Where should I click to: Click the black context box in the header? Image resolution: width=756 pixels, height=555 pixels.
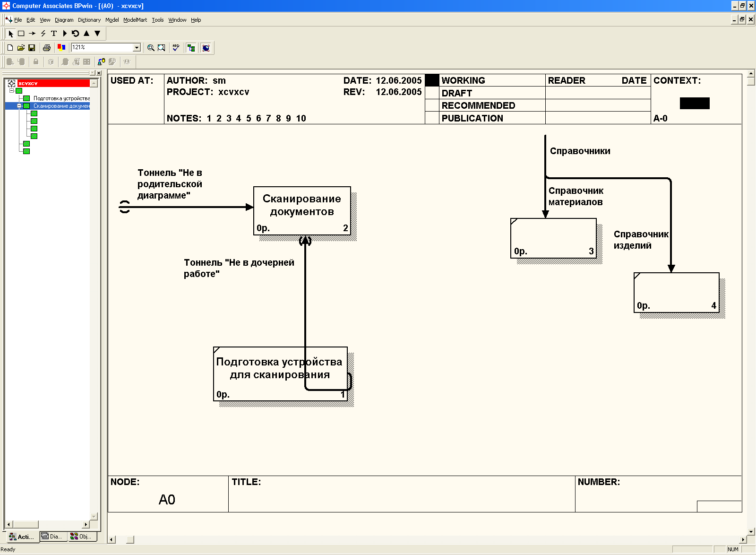(695, 103)
